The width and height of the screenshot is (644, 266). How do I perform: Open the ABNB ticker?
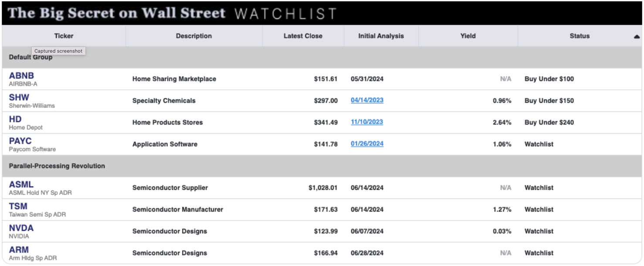point(21,75)
